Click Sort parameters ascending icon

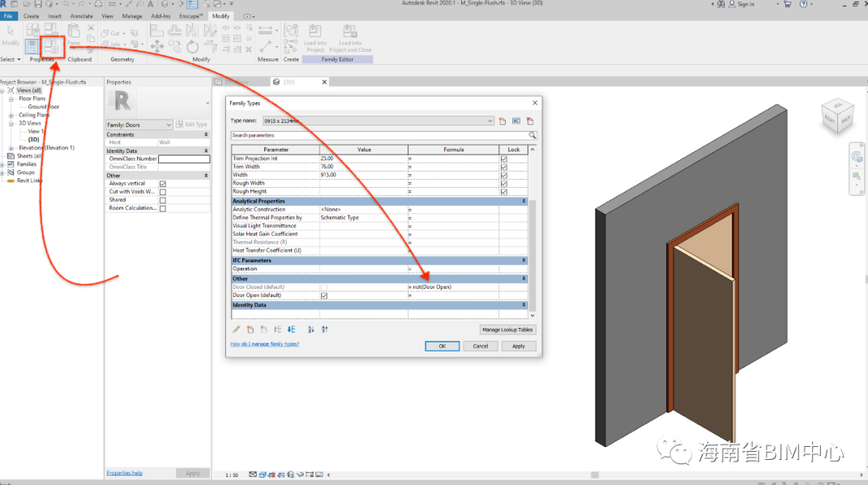pos(311,330)
